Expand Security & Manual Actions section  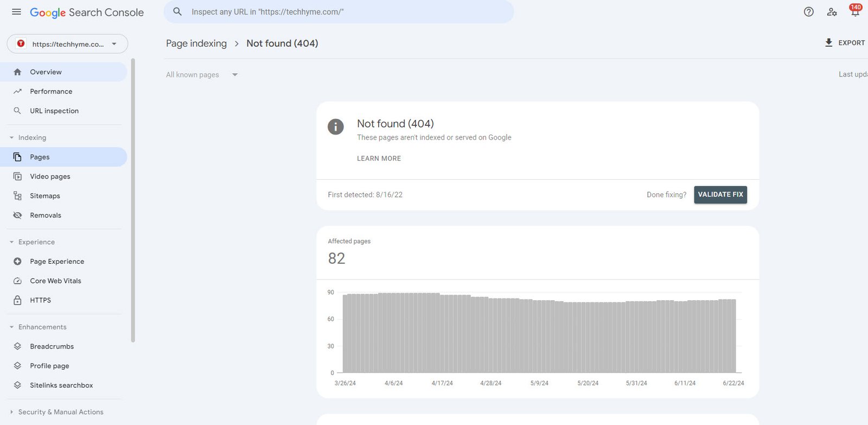coord(11,412)
